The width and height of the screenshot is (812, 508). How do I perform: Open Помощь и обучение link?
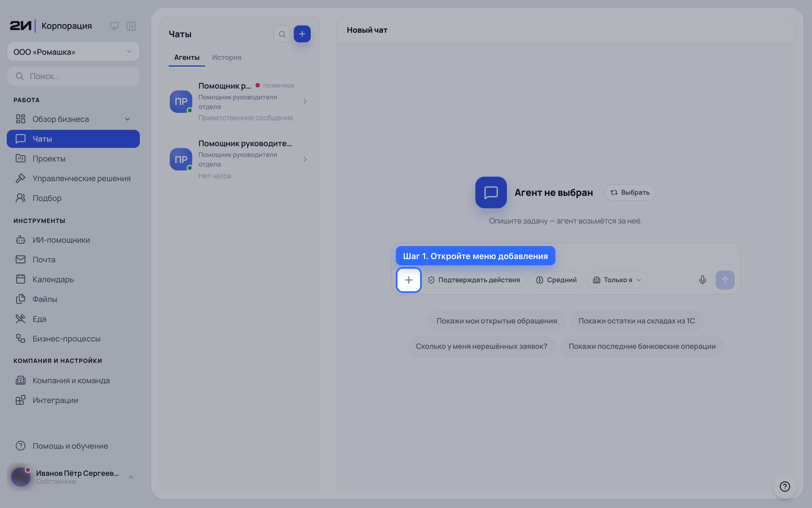click(x=73, y=446)
